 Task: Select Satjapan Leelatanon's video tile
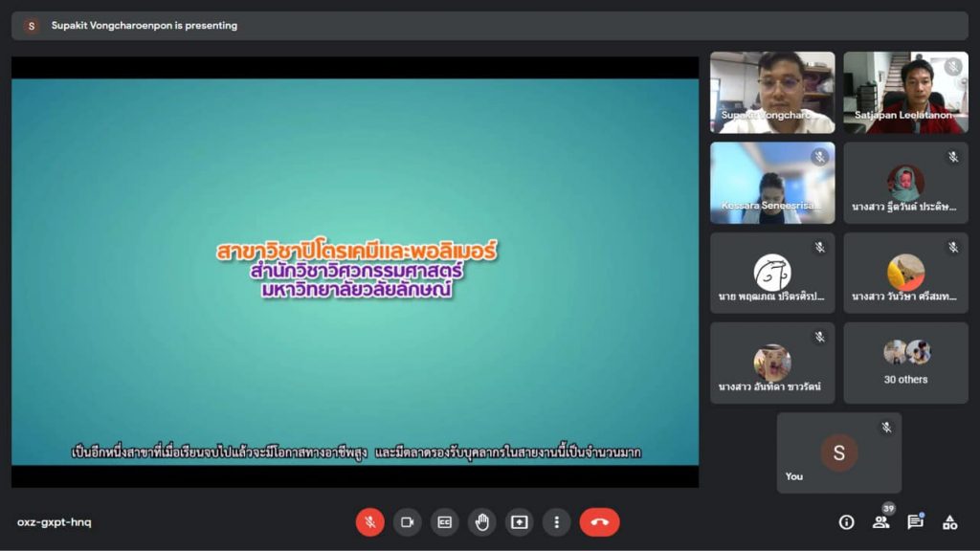pos(905,92)
